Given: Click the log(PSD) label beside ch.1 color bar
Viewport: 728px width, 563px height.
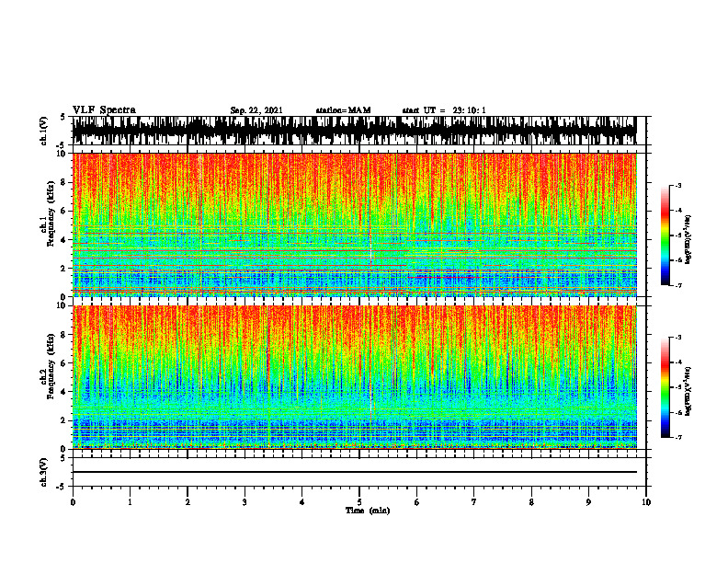Looking at the screenshot, I should 688,240.
